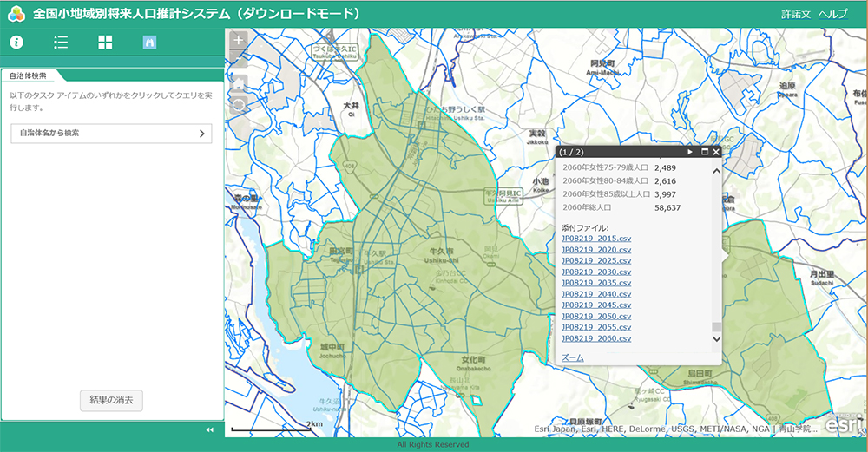Click the ズーム link in popup
868x452 pixels.
click(573, 357)
